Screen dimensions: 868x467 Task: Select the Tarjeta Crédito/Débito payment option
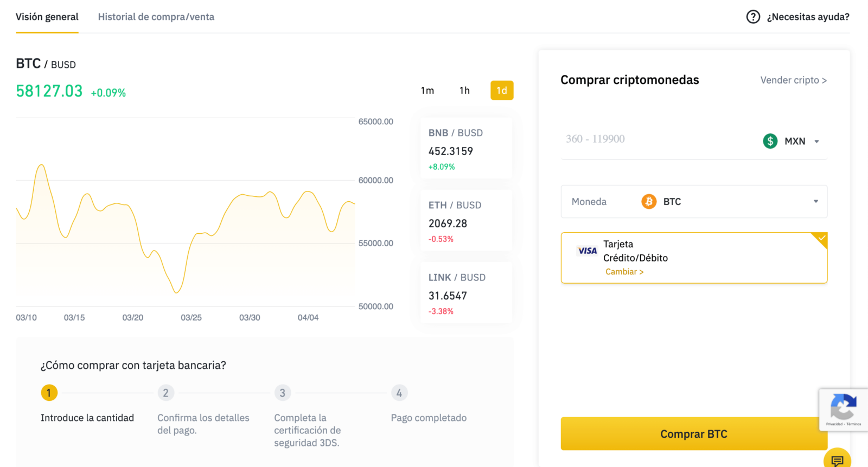pos(694,258)
